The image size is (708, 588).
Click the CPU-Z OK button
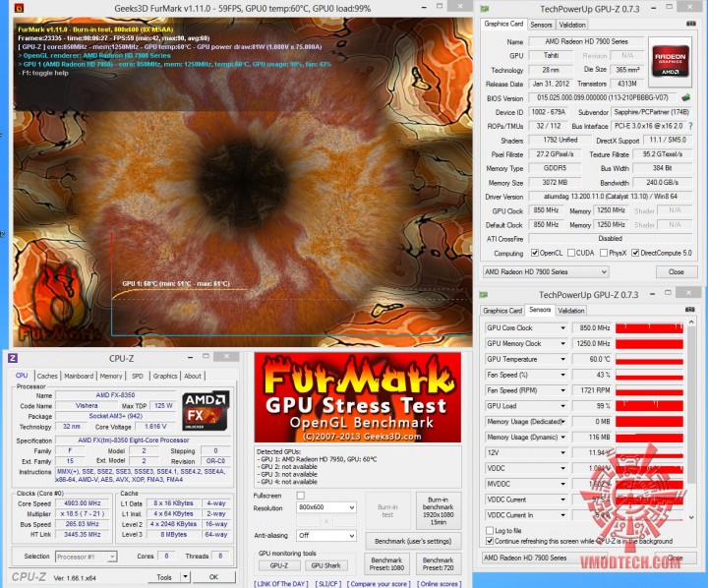coord(213,577)
